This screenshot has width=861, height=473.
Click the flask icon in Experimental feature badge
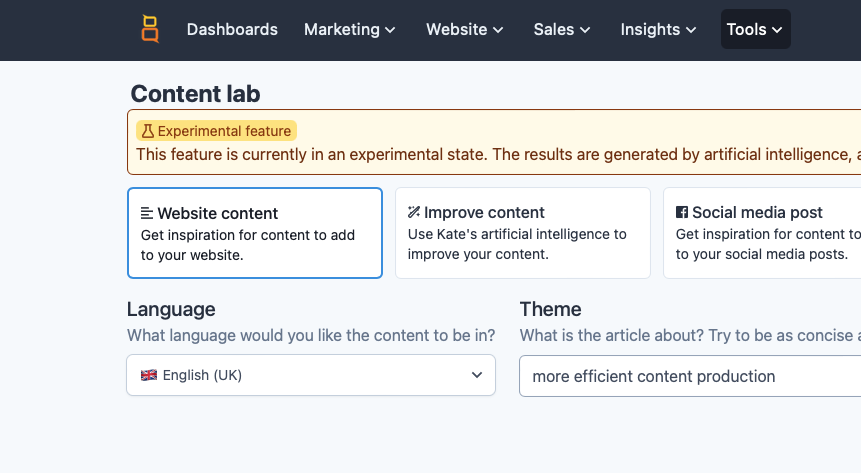pos(148,131)
